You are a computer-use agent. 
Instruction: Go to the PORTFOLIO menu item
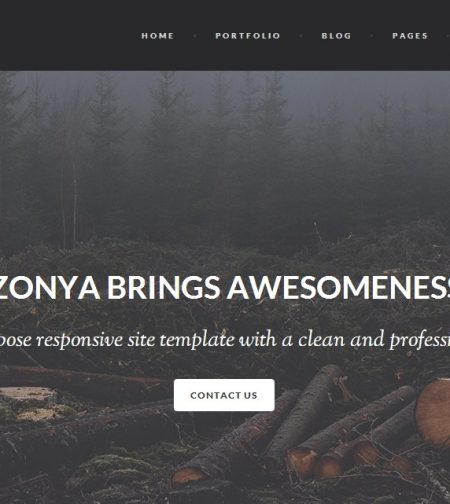pos(248,36)
